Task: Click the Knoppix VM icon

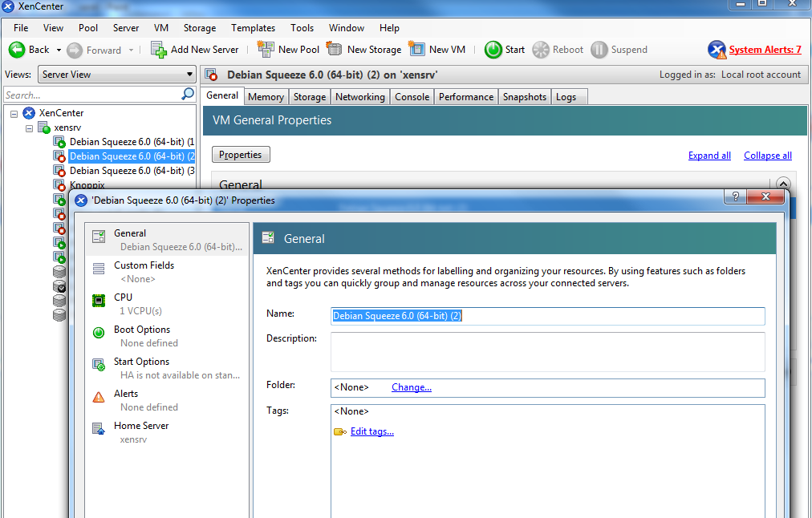Action: pos(59,184)
